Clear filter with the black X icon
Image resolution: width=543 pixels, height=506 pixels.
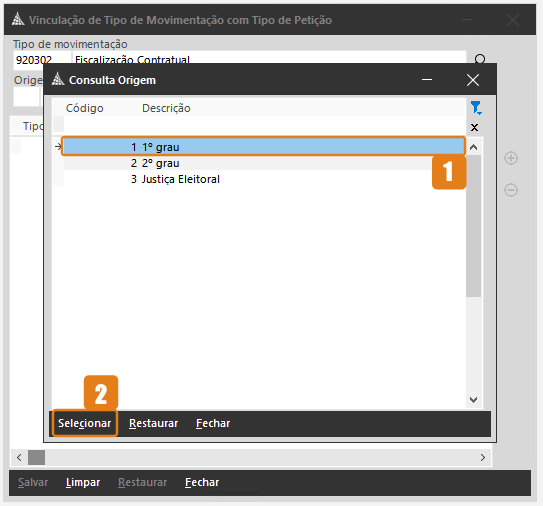[x=474, y=127]
